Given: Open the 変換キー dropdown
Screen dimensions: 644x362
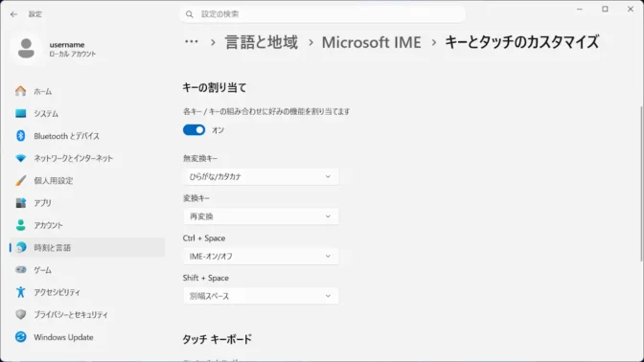Looking at the screenshot, I should [261, 216].
